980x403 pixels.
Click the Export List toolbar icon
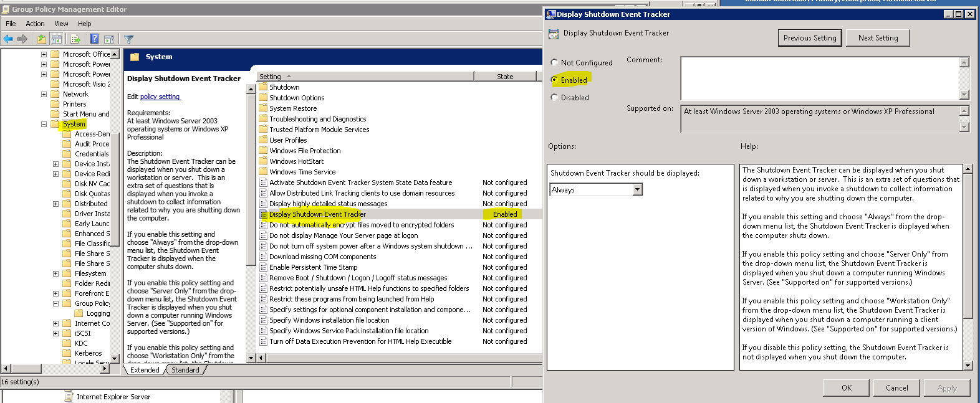pyautogui.click(x=75, y=39)
